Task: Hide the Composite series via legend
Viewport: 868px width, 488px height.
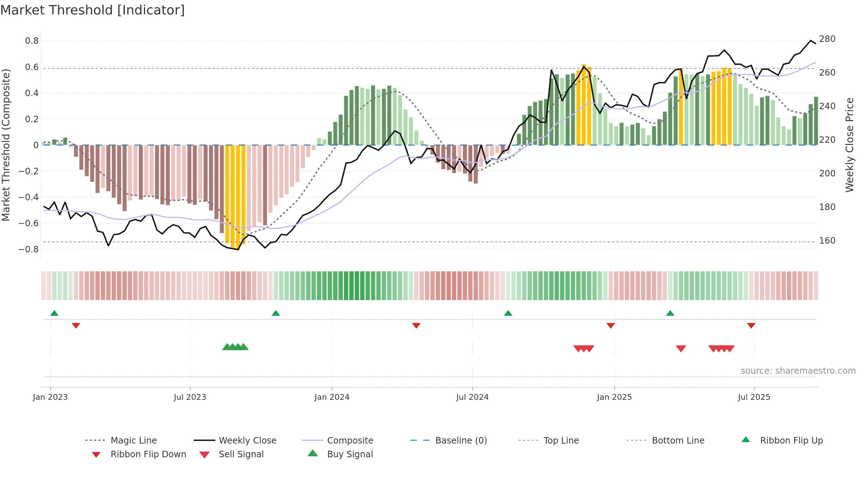Action: click(337, 440)
